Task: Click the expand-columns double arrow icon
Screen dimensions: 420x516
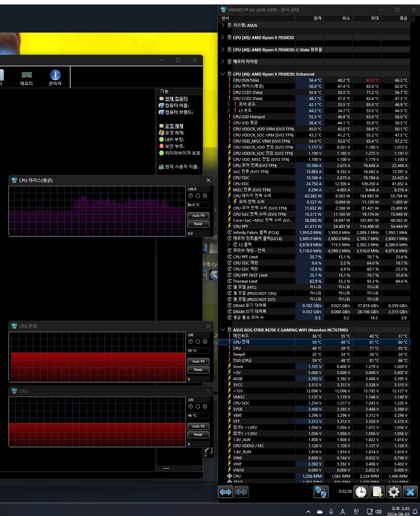Action: click(226, 492)
